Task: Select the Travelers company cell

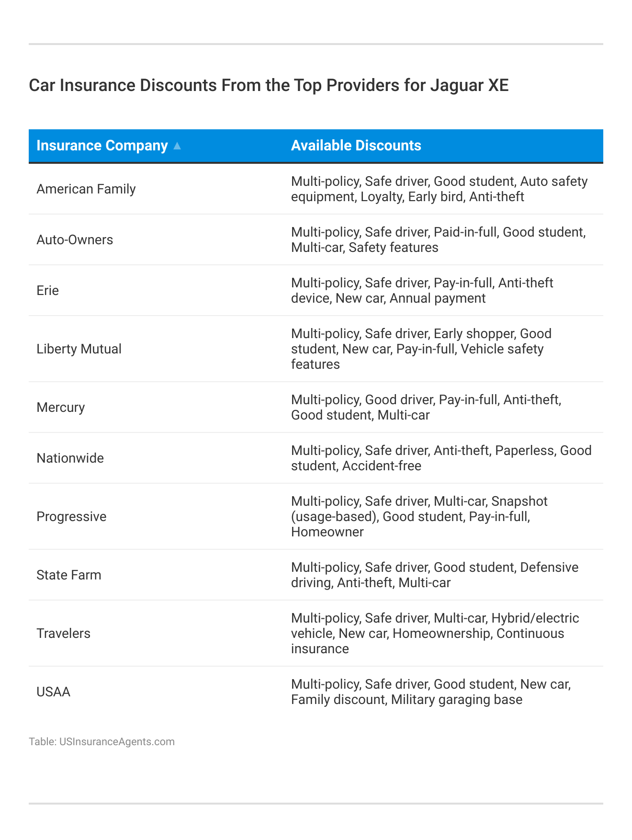Action: pyautogui.click(x=64, y=634)
